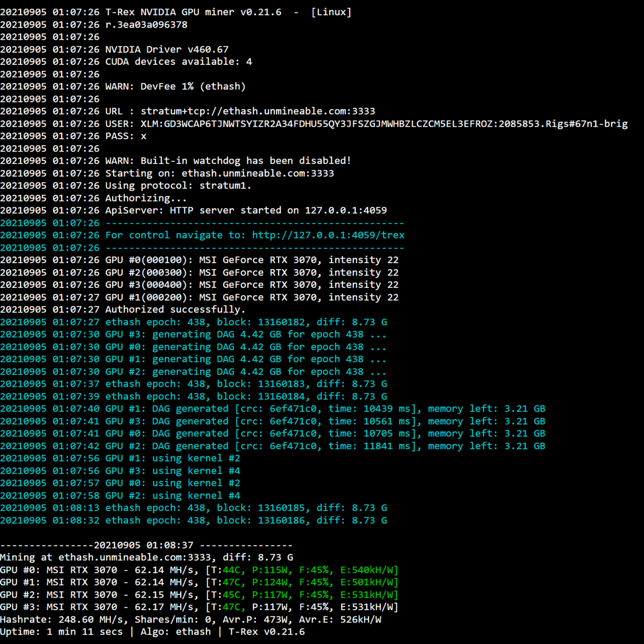
Task: Select "T-Rex v0.21.6" in the bottom status line
Action: pos(267,632)
